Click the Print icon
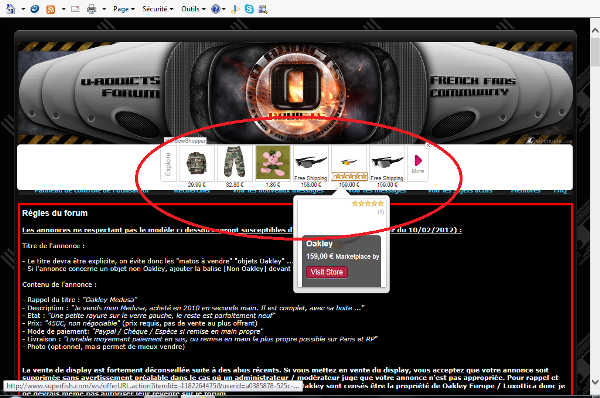Viewport: 600px width, 398px height. (x=91, y=9)
